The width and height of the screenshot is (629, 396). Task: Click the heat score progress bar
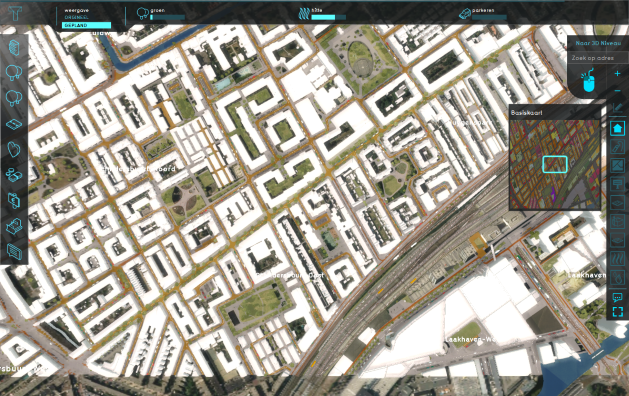[329, 17]
